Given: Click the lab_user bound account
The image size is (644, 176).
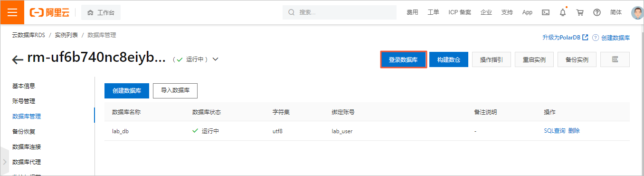Looking at the screenshot, I should pyautogui.click(x=342, y=131).
